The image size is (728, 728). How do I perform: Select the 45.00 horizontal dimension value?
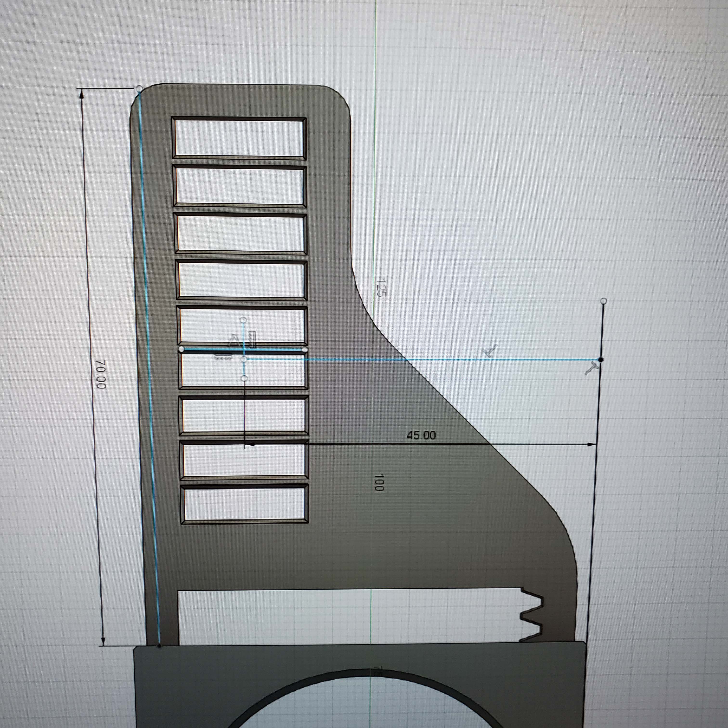pos(421,435)
